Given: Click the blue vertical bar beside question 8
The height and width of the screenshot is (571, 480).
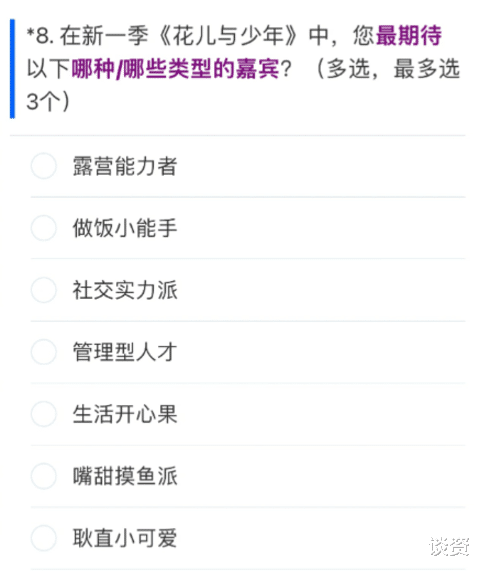Looking at the screenshot, I should click(x=12, y=68).
